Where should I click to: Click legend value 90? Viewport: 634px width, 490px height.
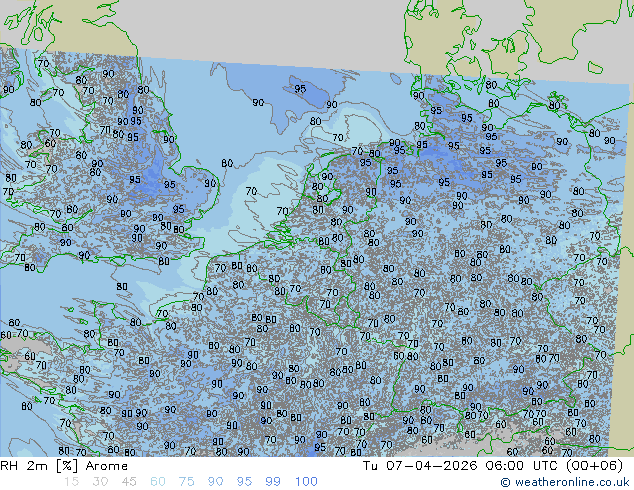215,482
